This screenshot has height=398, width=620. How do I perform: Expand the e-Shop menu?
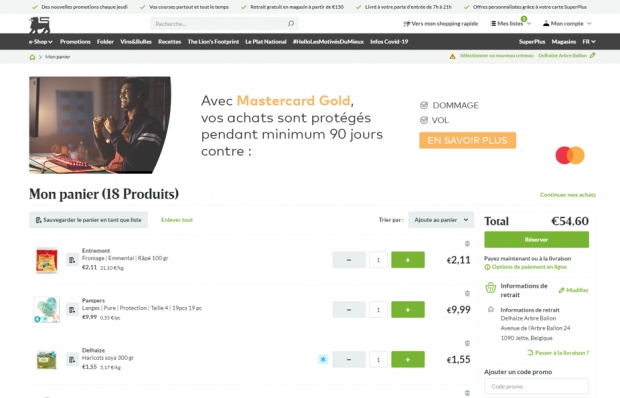pyautogui.click(x=41, y=41)
